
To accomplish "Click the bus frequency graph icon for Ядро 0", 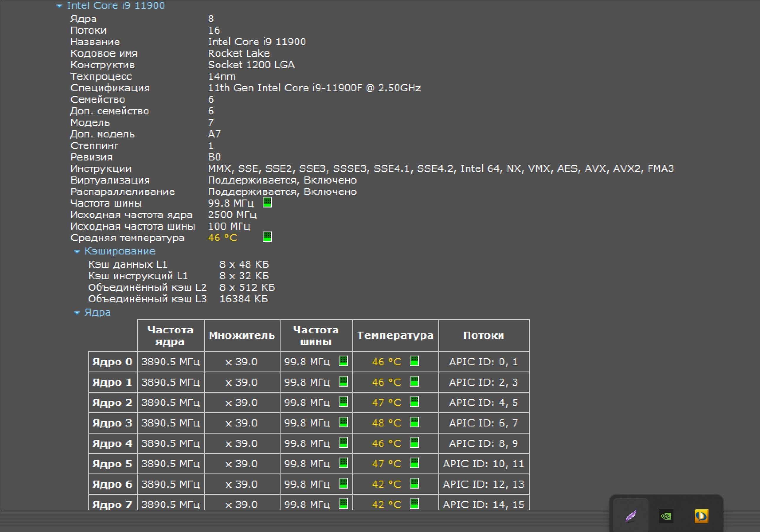I will click(x=343, y=361).
